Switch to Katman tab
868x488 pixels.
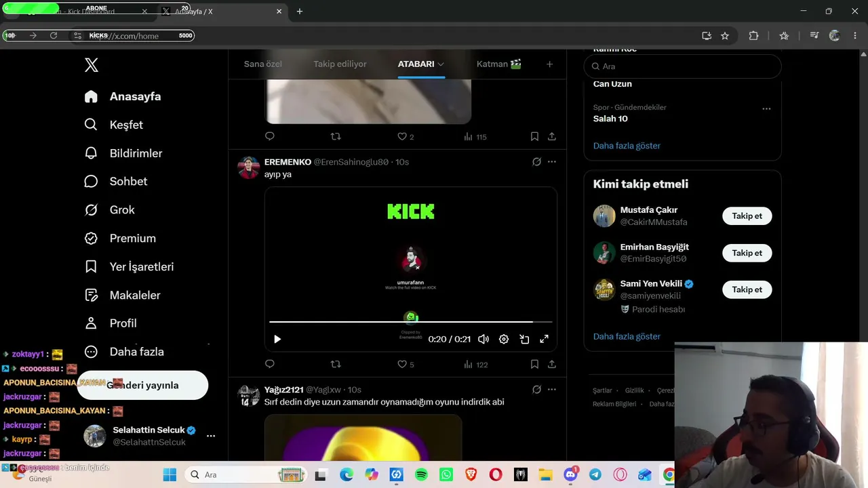pyautogui.click(x=499, y=64)
